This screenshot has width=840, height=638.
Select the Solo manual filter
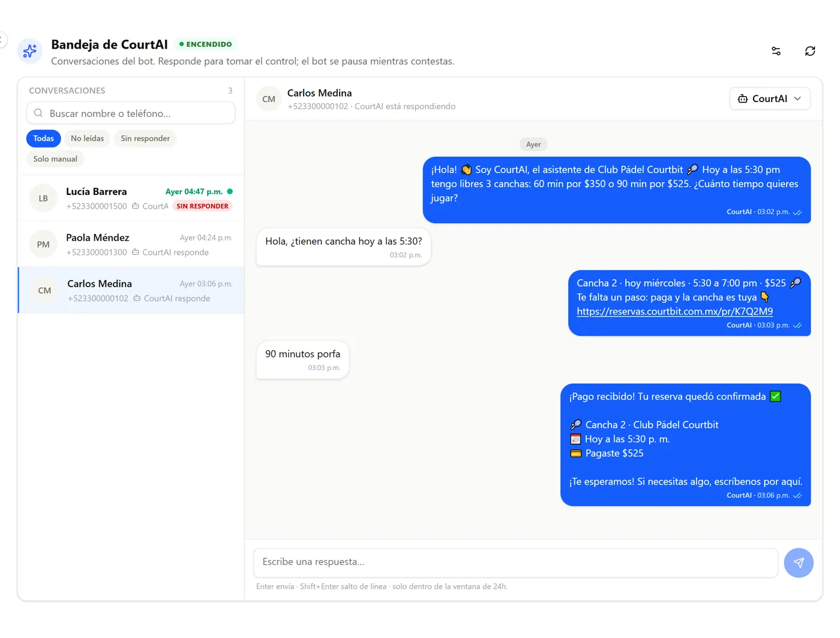point(55,159)
